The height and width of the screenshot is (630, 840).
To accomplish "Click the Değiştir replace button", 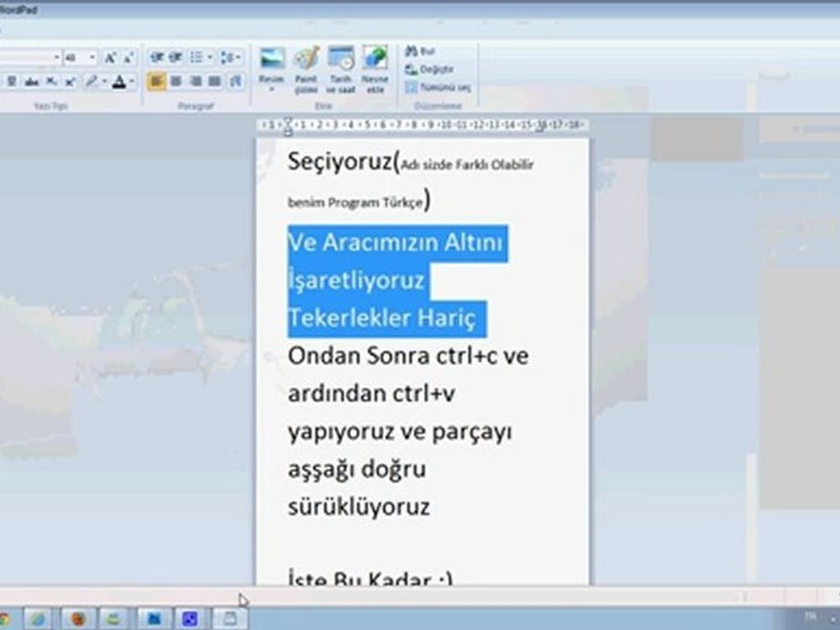I will point(430,69).
